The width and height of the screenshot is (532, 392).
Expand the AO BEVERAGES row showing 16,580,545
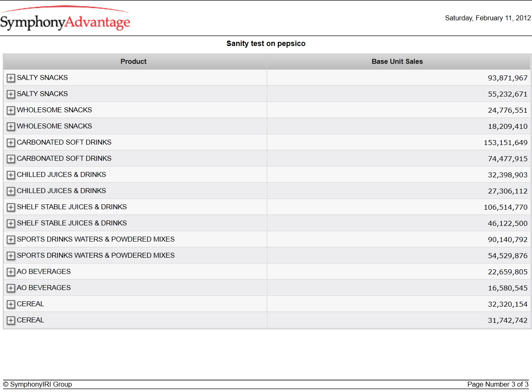11,288
